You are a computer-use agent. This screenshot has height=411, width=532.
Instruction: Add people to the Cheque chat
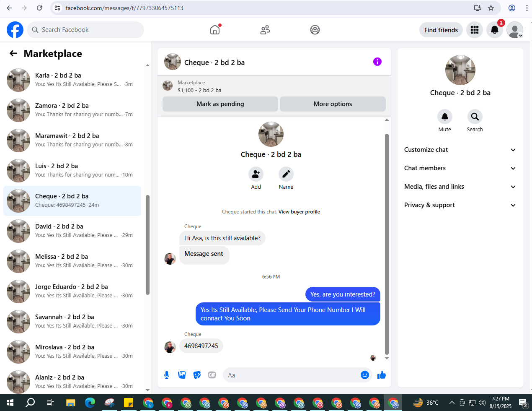256,174
